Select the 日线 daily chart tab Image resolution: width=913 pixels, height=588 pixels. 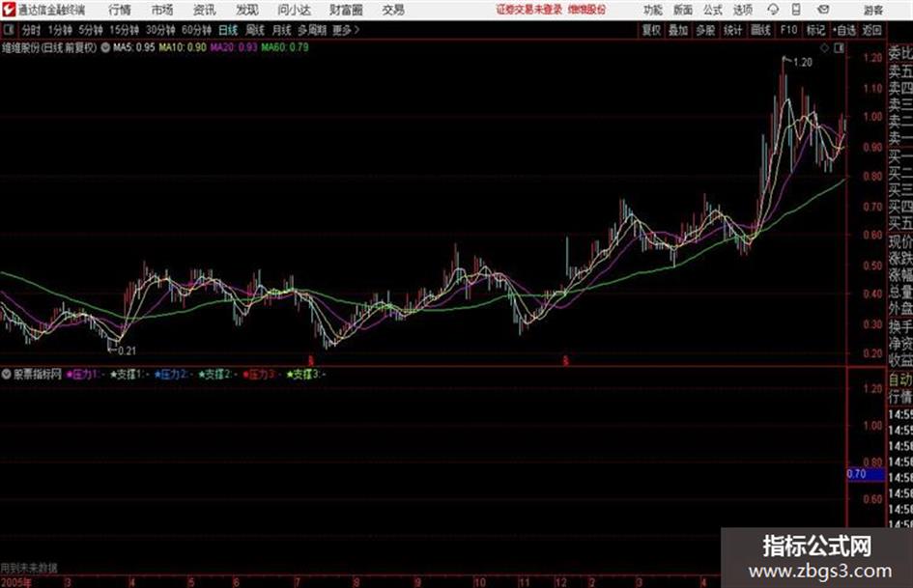228,30
